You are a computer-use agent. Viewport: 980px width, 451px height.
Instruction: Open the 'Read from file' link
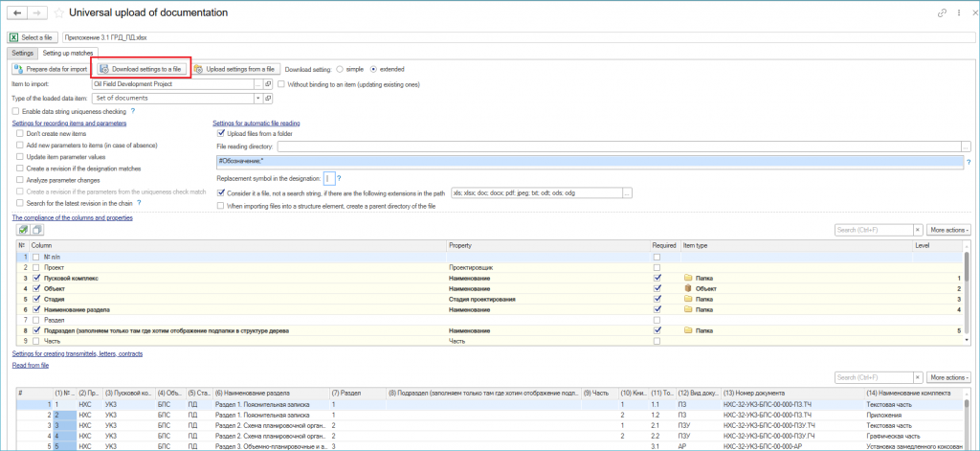point(30,365)
